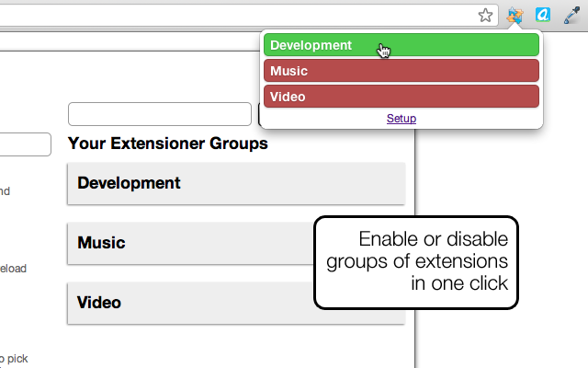This screenshot has width=588, height=368.
Task: Open the Setup link in the popup
Action: pyautogui.click(x=401, y=119)
